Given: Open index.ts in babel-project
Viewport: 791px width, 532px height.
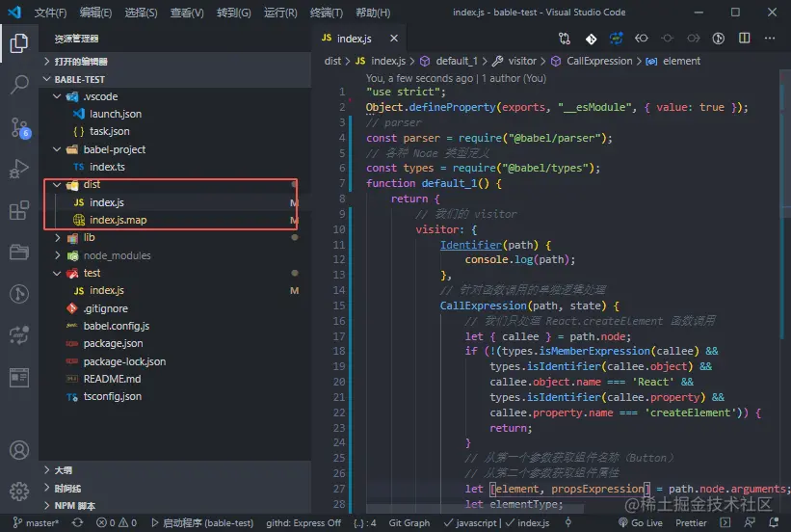Looking at the screenshot, I should point(107,167).
